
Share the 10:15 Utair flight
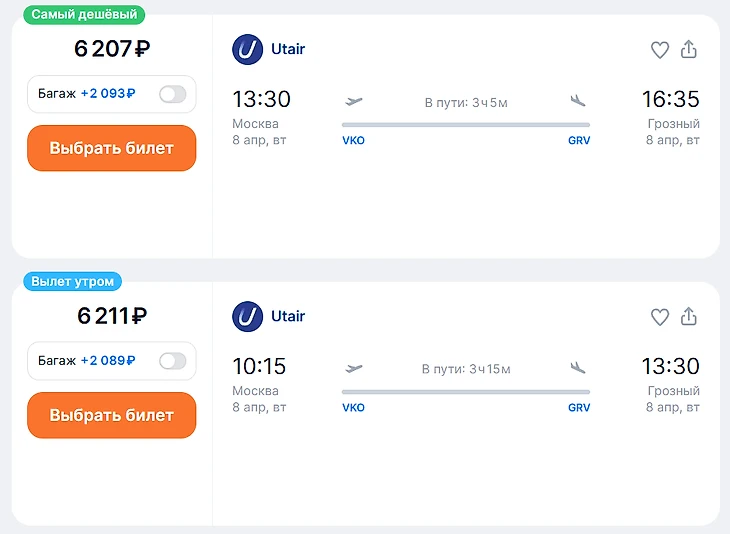(688, 317)
